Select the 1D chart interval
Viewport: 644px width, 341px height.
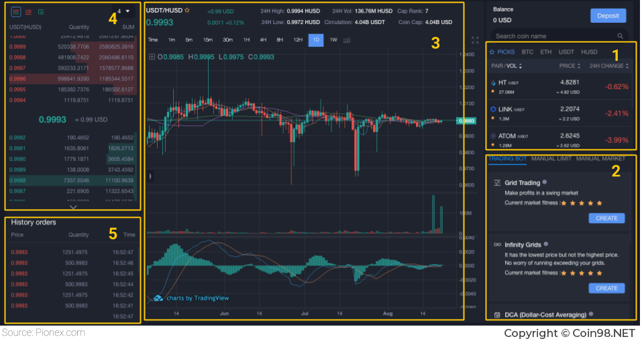316,40
